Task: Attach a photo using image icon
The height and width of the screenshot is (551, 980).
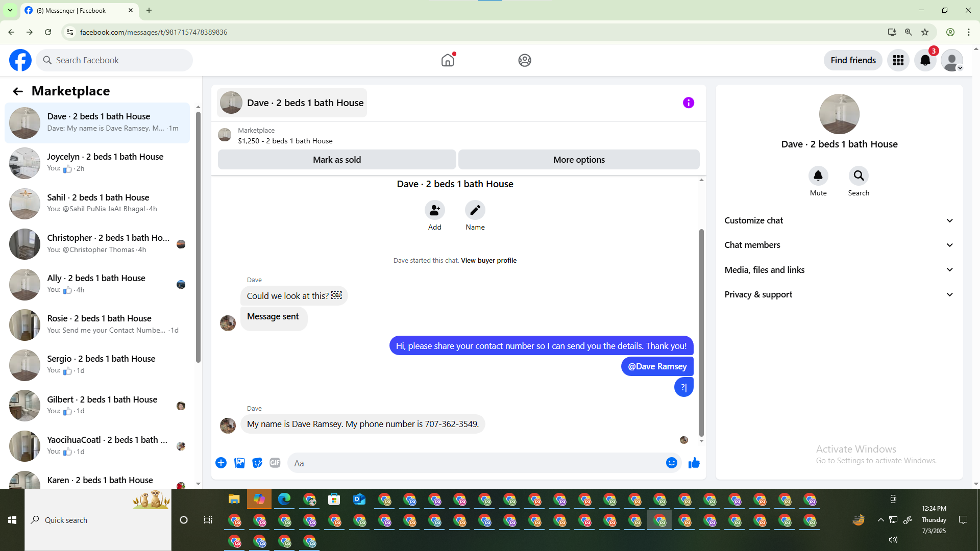Action: point(239,463)
